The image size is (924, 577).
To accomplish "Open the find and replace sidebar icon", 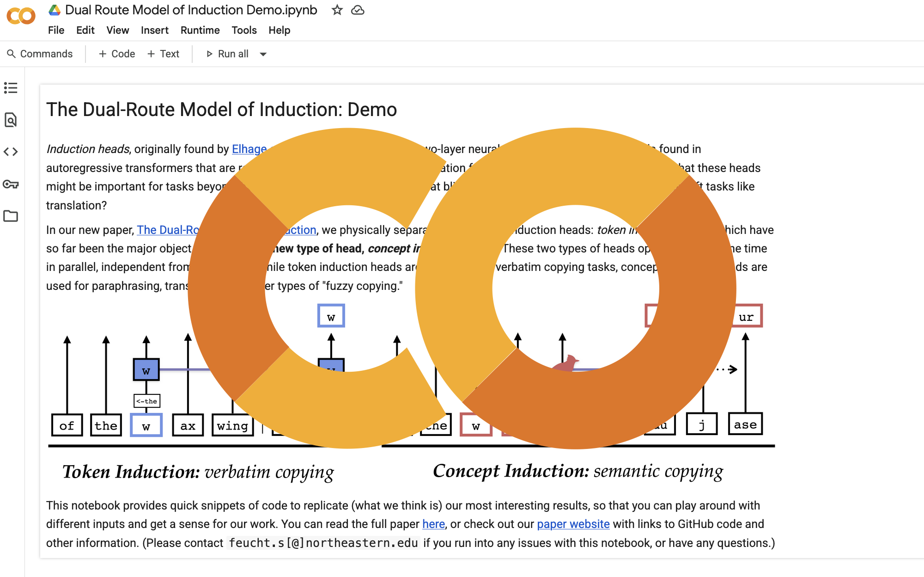I will point(11,120).
